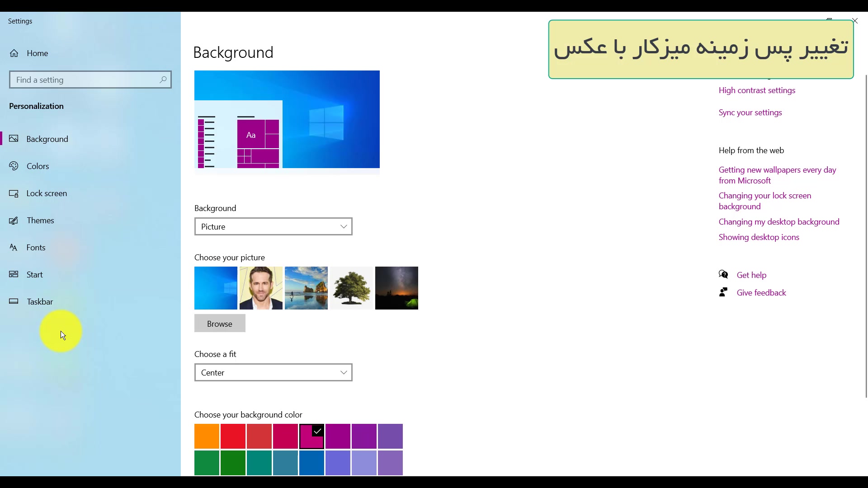Screen dimensions: 868x488
Task: Click the Start menu tiles icon
Action: 14,274
